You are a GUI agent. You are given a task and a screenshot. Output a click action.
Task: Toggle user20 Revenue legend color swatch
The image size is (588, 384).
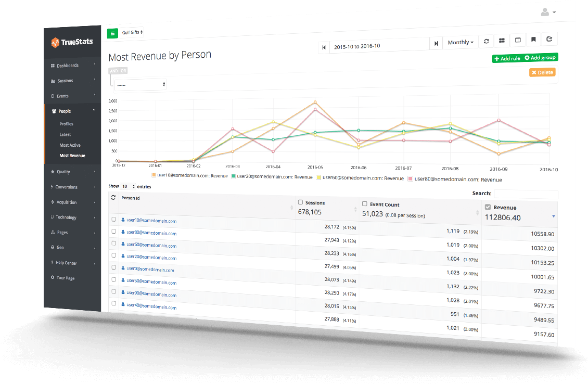[234, 176]
